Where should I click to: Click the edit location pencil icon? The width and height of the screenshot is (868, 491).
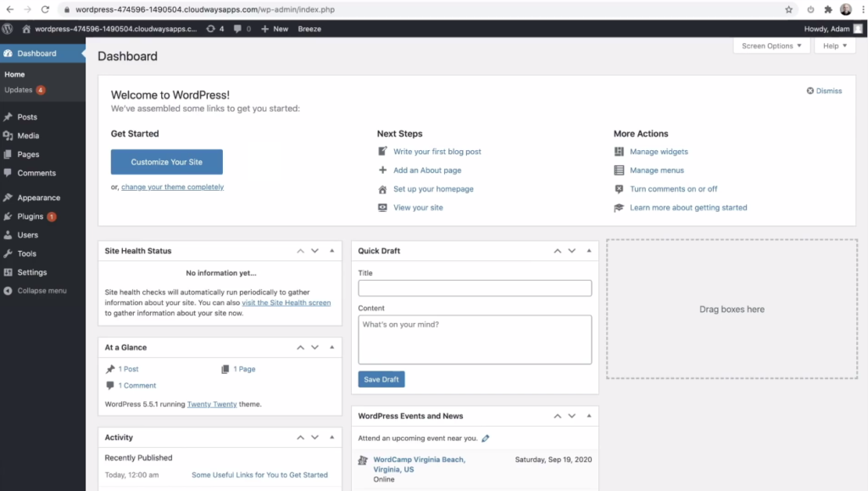pos(486,438)
